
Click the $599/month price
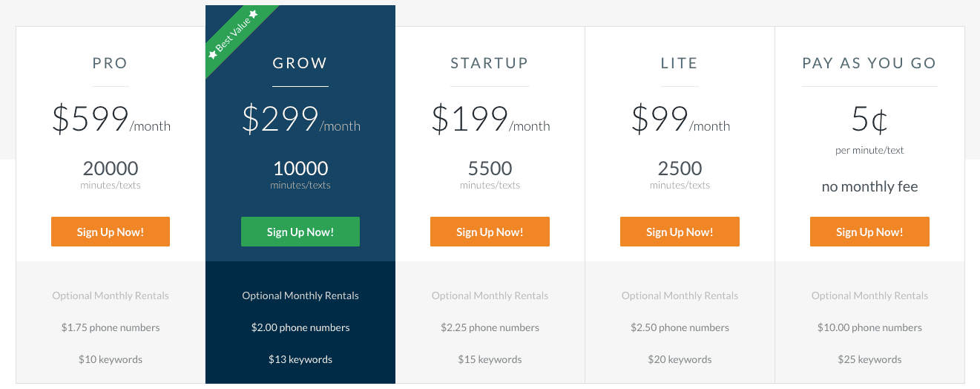[x=111, y=119]
